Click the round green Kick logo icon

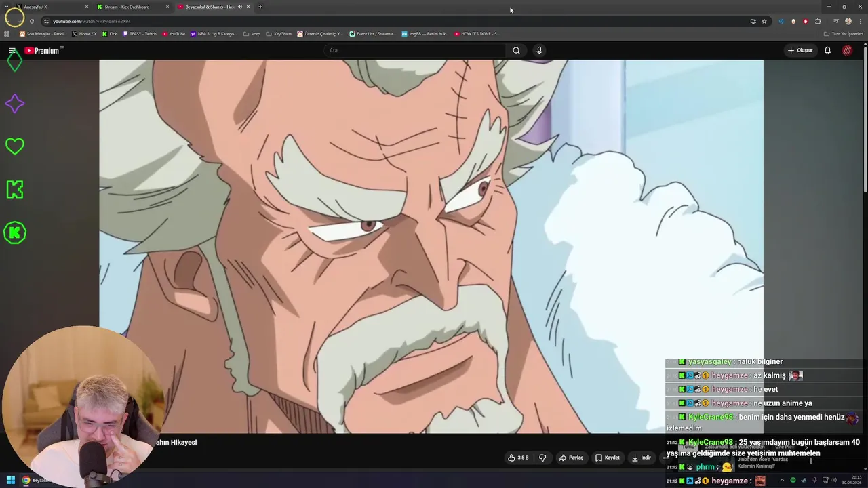click(x=14, y=233)
